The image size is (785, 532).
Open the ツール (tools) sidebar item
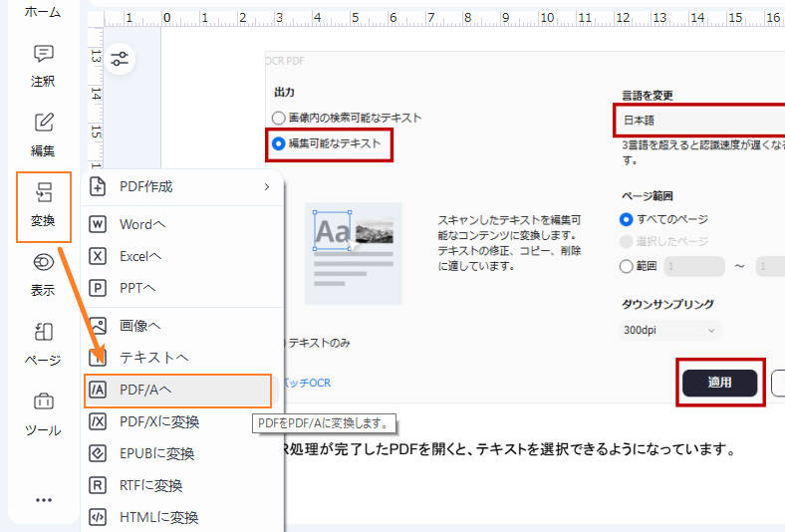43,415
